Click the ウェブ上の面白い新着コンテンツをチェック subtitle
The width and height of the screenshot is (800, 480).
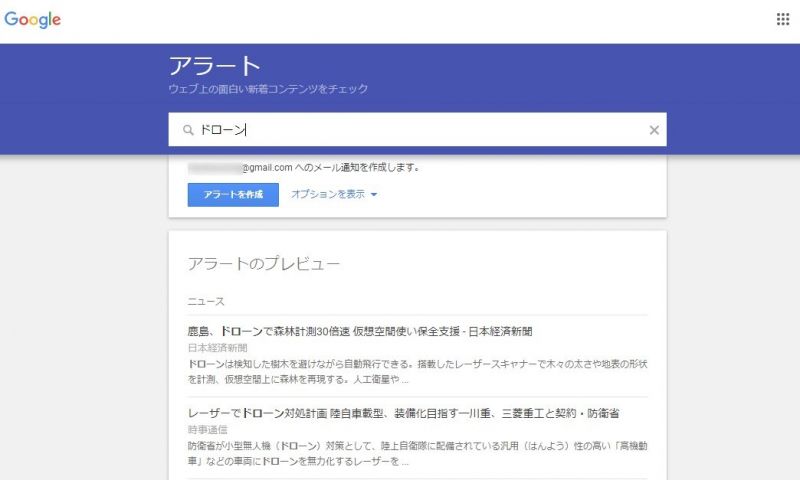pyautogui.click(x=268, y=89)
